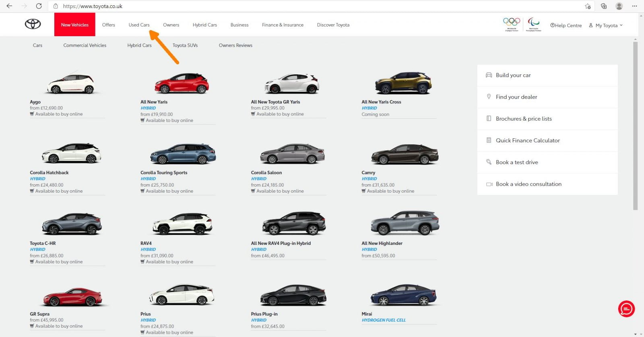Image resolution: width=644 pixels, height=337 pixels.
Task: Click the Toyota C-HR image
Action: pos(72,224)
